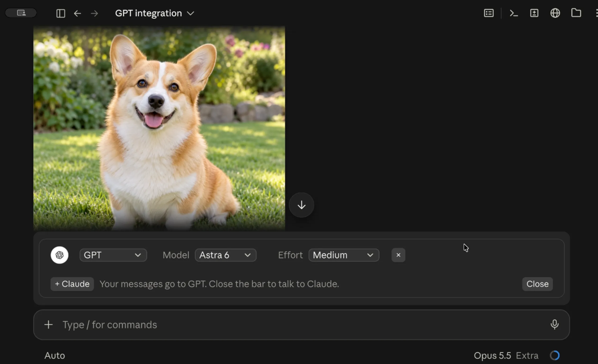The width and height of the screenshot is (598, 364).
Task: Open the globe browser icon
Action: 555,13
